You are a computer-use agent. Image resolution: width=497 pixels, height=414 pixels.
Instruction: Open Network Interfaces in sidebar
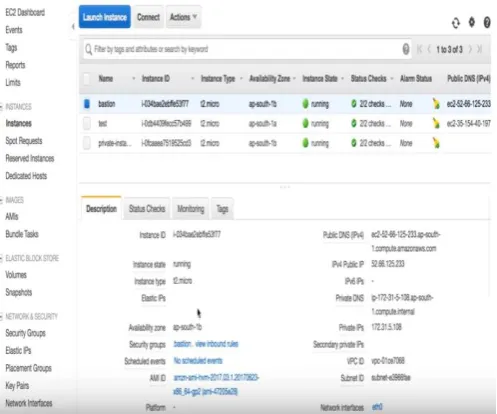coord(29,403)
